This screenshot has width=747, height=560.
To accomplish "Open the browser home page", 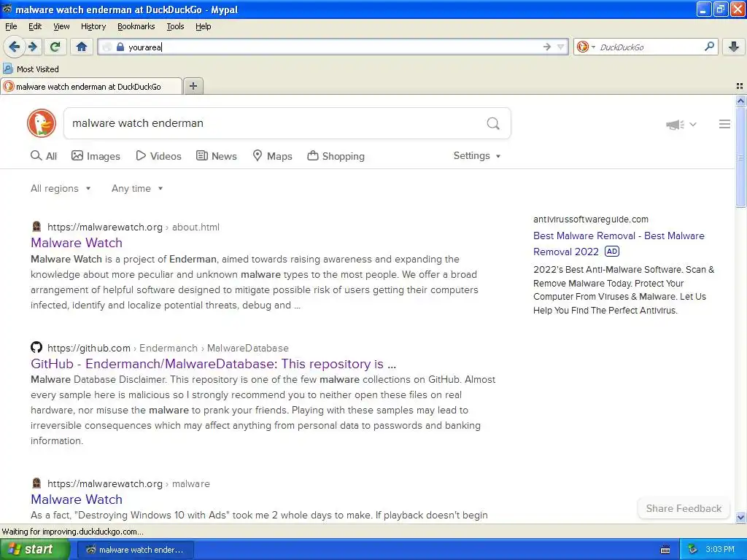I will click(82, 47).
